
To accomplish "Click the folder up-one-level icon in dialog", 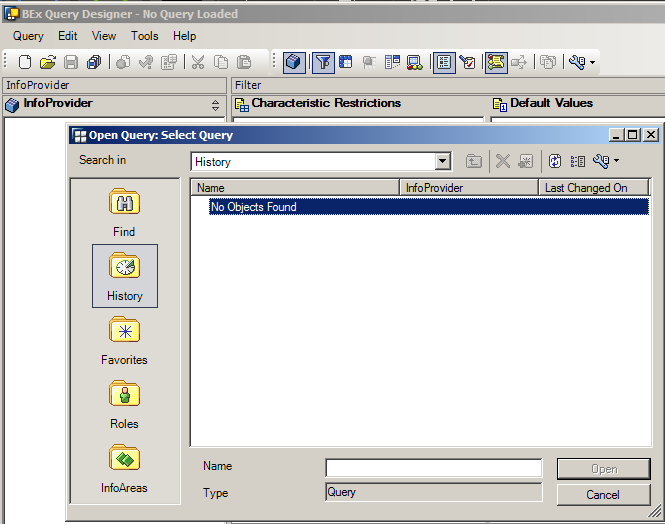I will (474, 161).
